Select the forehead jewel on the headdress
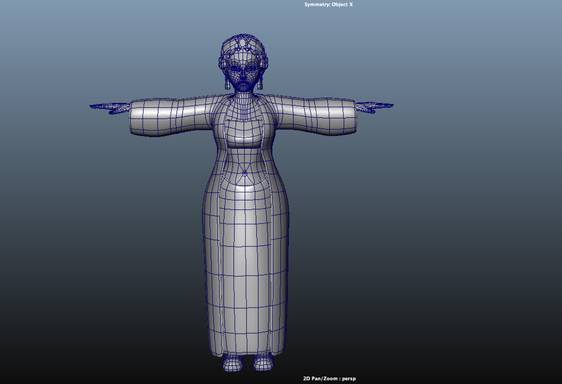562x384 pixels. tap(243, 43)
